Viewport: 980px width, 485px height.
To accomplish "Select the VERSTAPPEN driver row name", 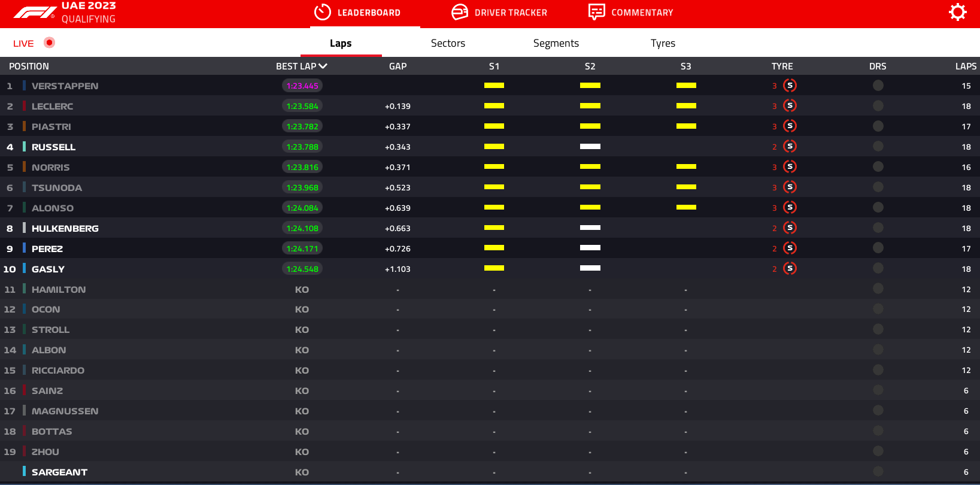I will (x=65, y=86).
